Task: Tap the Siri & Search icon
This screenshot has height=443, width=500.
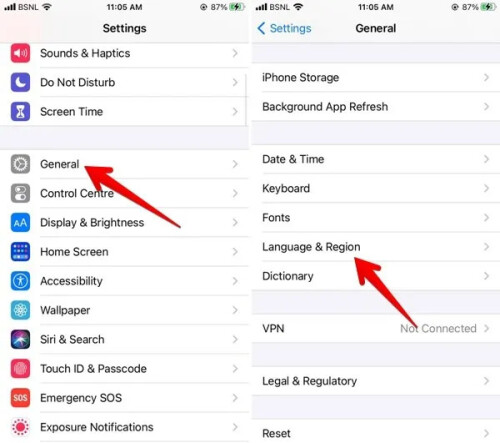Action: [x=20, y=339]
